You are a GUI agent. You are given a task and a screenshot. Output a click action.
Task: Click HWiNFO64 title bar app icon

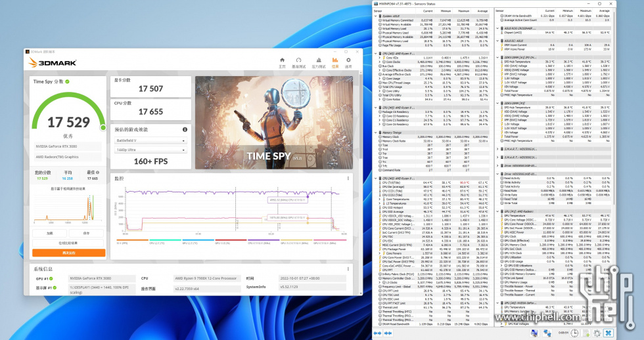[375, 4]
